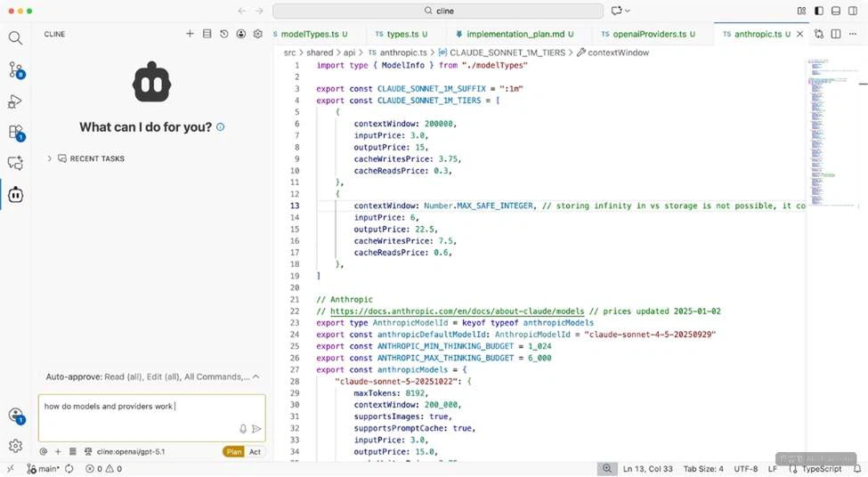
Task: Click the cline search box in title bar
Action: point(438,11)
